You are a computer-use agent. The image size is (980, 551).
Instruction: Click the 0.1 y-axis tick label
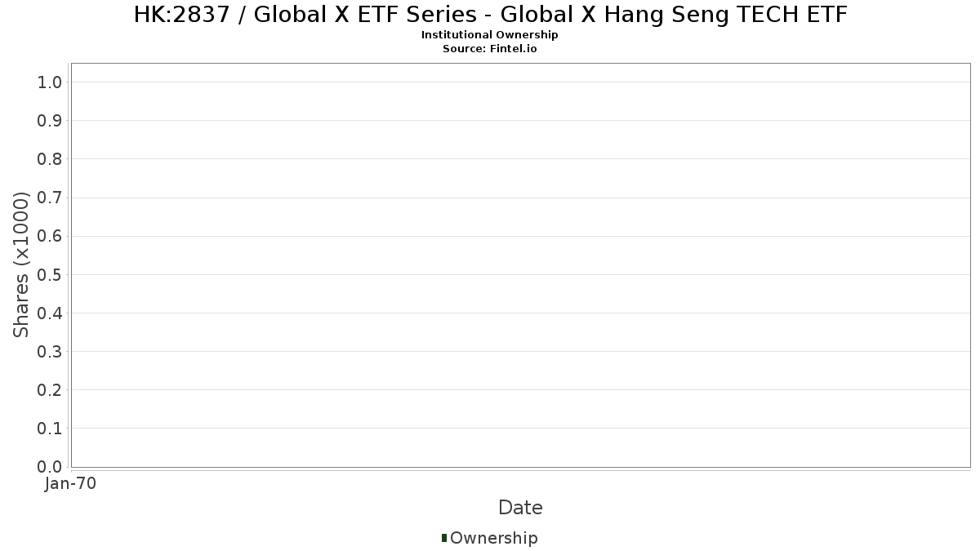50,429
